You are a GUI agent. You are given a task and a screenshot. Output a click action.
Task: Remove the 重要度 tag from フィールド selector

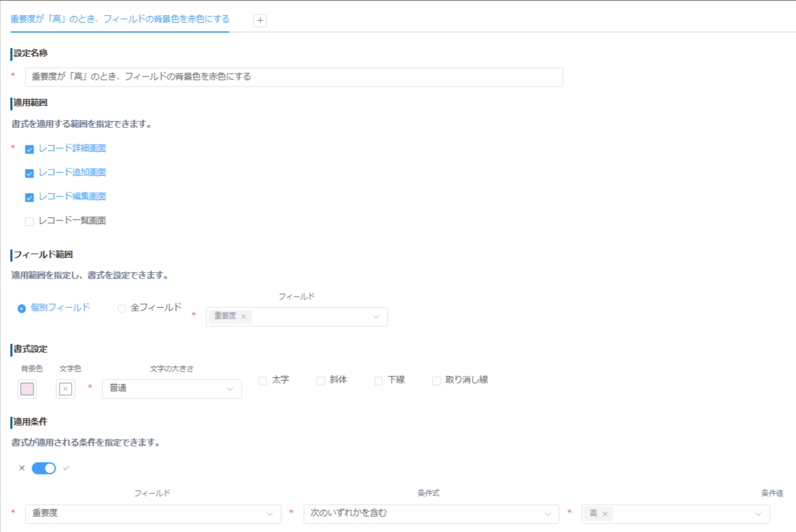tap(244, 317)
